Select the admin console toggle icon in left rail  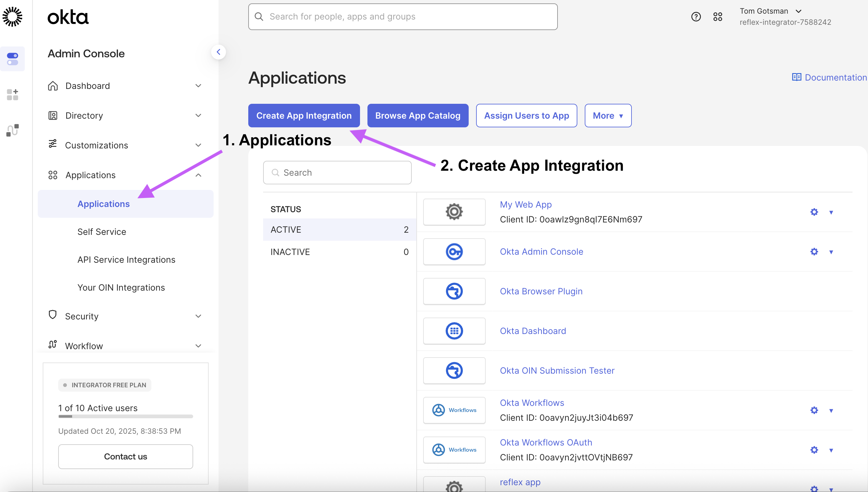point(12,59)
